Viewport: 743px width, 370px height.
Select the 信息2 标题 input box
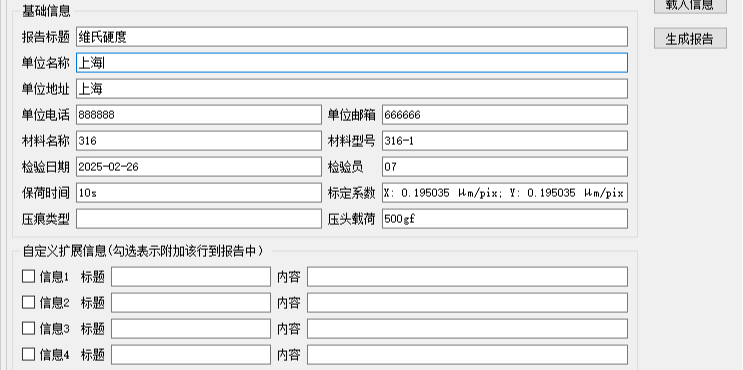[191, 303]
